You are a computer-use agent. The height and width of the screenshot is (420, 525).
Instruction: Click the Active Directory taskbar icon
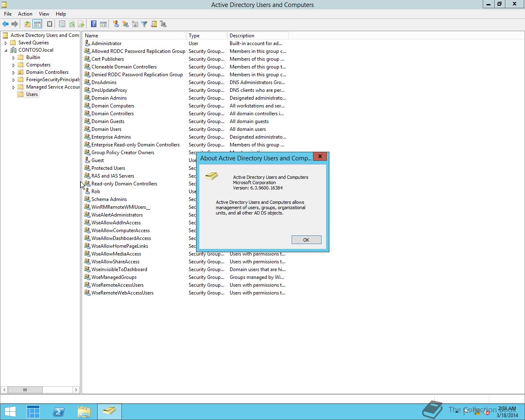tap(110, 411)
